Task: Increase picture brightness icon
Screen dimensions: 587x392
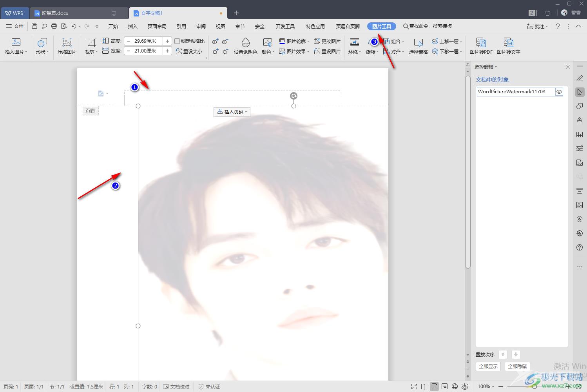Action: 215,51
